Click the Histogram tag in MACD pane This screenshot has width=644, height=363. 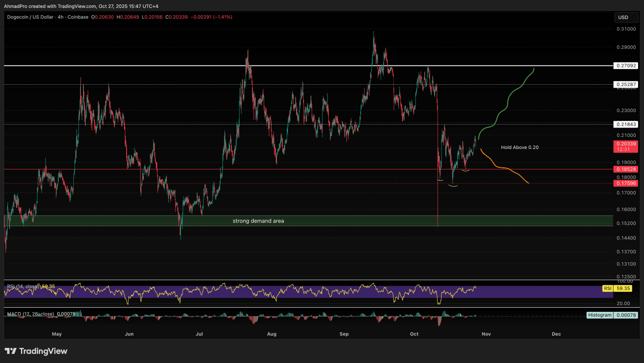(600, 315)
